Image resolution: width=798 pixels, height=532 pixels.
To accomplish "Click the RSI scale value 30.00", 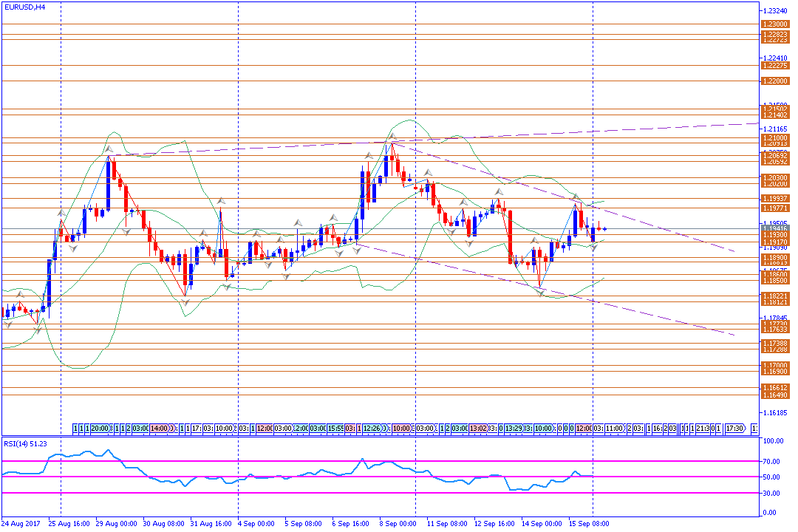I will (772, 494).
